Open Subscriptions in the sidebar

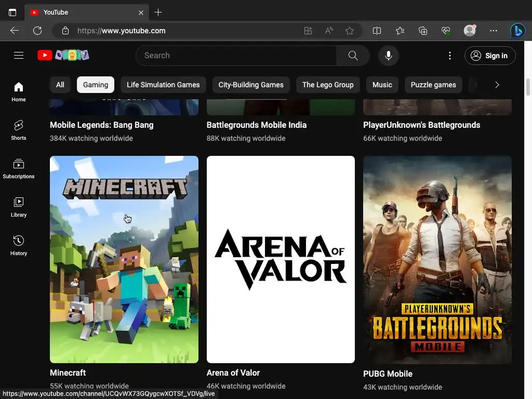point(19,169)
